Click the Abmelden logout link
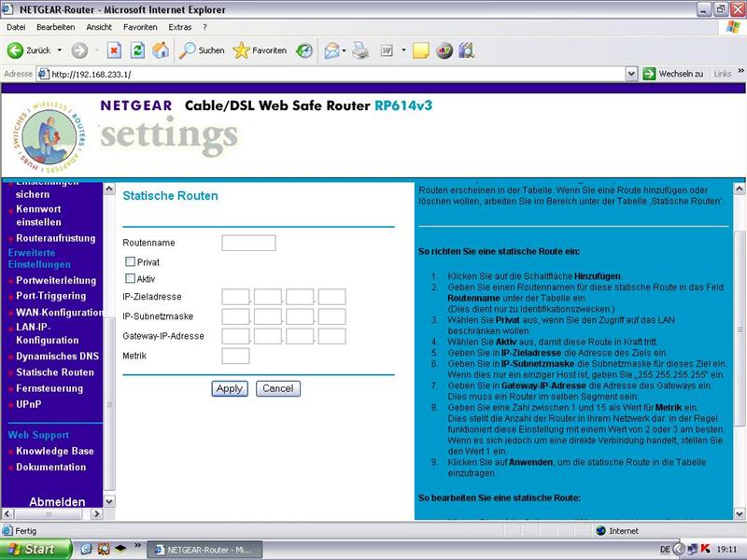Image resolution: width=747 pixels, height=560 pixels. pyautogui.click(x=57, y=501)
